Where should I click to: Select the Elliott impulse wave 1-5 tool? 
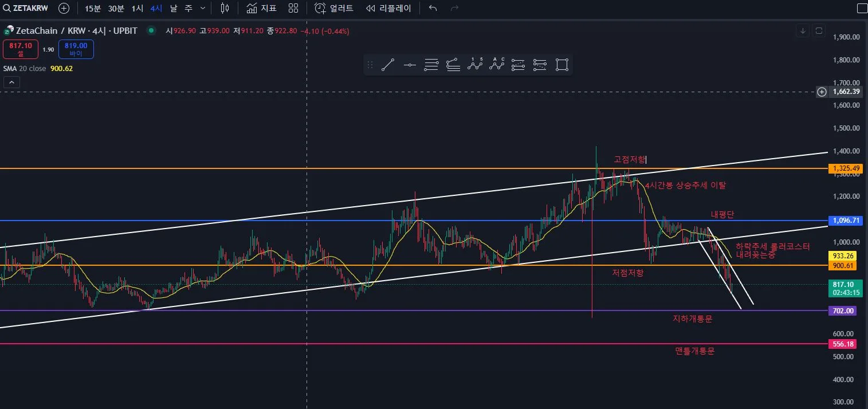(x=475, y=65)
